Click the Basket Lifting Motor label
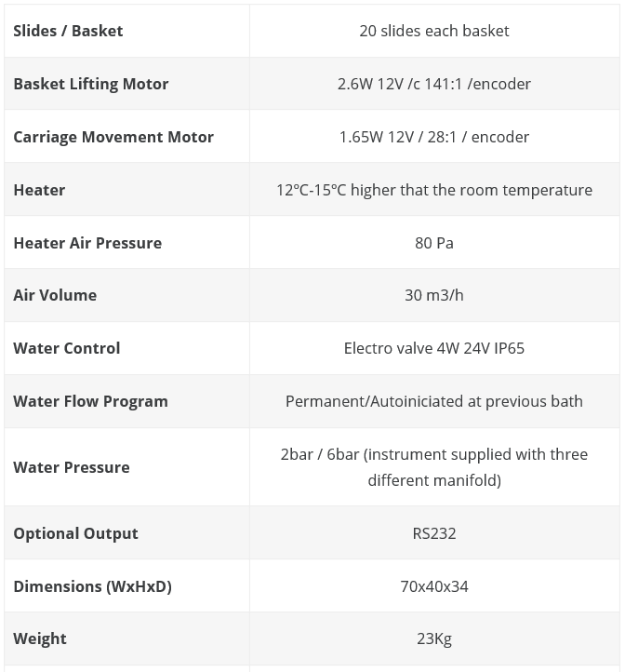625x672 pixels. coord(91,84)
